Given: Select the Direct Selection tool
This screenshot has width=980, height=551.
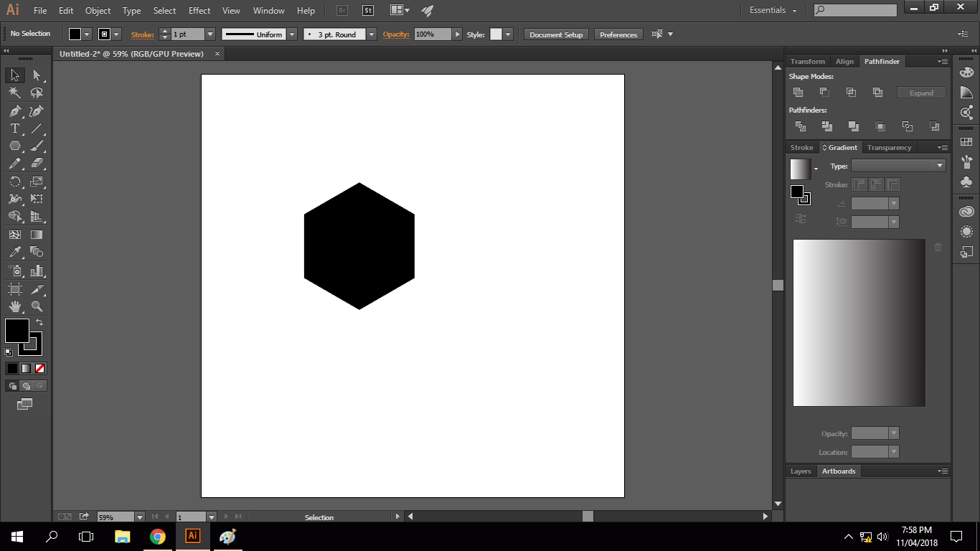Looking at the screenshot, I should (37, 75).
